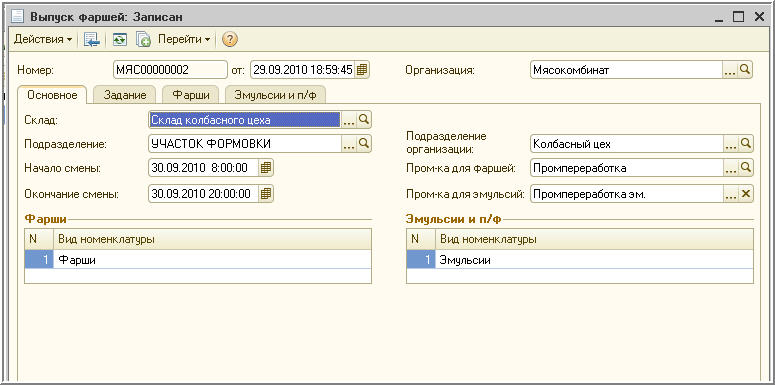The height and width of the screenshot is (385, 775).
Task: Click the Окончание смены date field
Action: [203, 194]
